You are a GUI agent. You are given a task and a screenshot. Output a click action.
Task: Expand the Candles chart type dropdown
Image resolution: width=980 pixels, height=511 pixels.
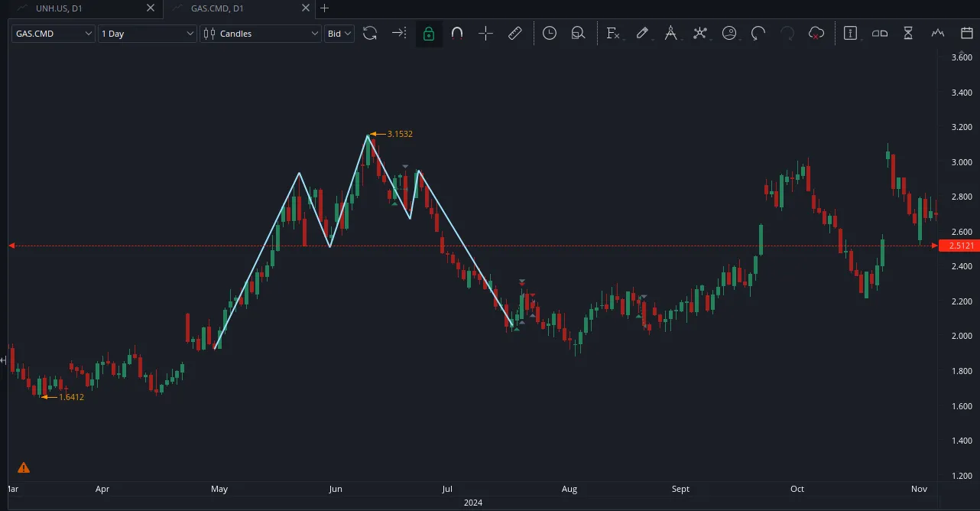tap(261, 34)
